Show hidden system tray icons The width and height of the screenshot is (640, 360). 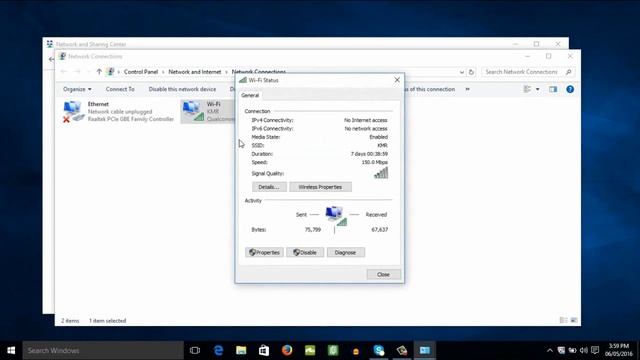[550, 350]
